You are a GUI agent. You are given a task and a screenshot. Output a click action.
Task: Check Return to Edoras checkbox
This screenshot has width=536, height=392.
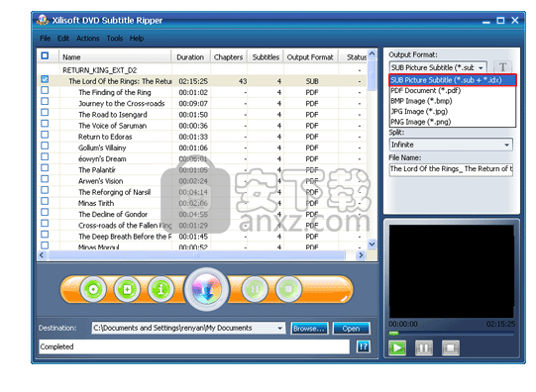pos(45,135)
